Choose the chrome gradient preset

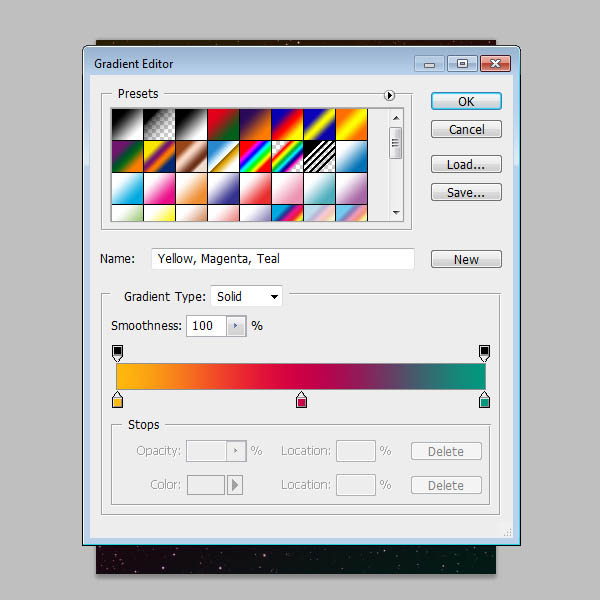[223, 157]
